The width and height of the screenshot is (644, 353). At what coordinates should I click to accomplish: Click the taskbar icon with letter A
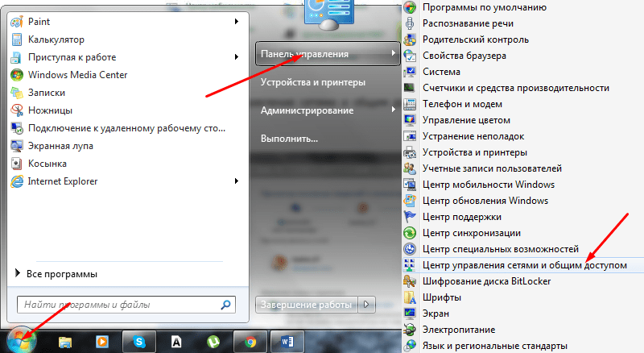(x=176, y=342)
